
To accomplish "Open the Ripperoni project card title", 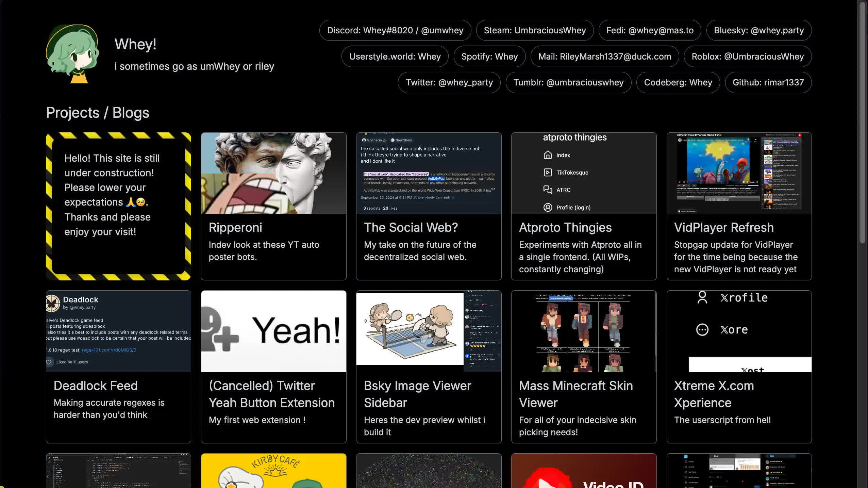I will click(235, 227).
